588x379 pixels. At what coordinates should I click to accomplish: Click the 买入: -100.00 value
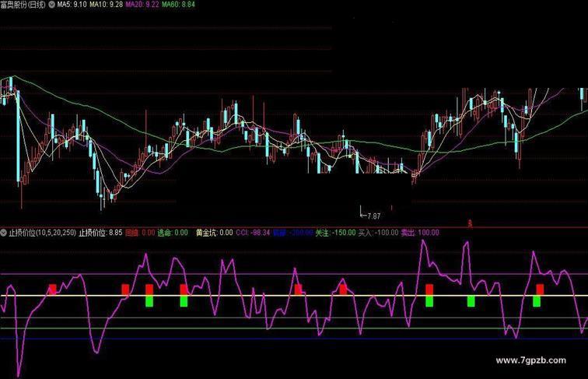pyautogui.click(x=378, y=233)
